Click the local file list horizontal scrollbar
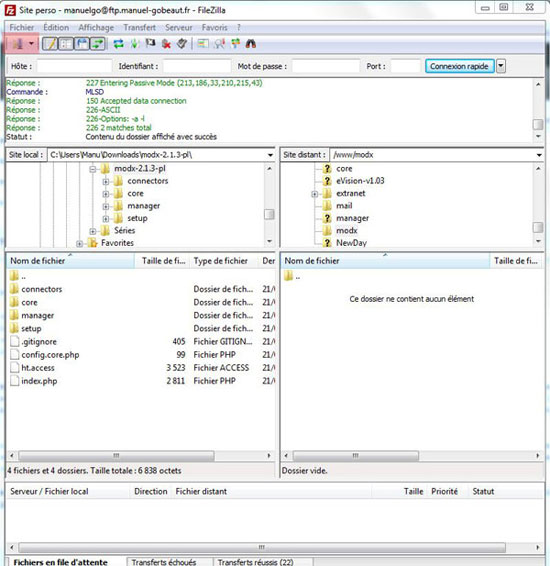Image resolution: width=550 pixels, height=566 pixels. 116,456
